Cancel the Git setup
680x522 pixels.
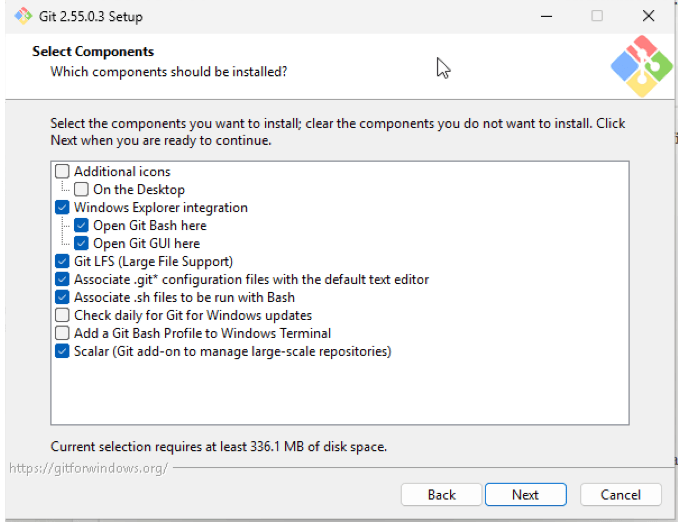pyautogui.click(x=621, y=495)
